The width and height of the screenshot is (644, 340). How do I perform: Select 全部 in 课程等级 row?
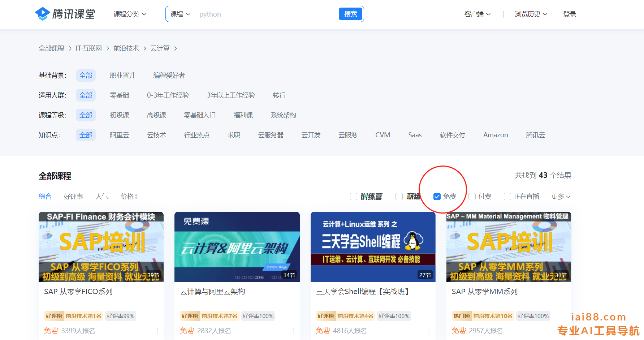(86, 115)
